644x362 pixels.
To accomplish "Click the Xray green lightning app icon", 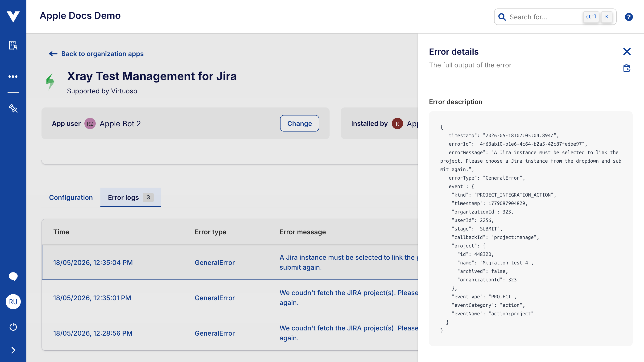I will pos(50,82).
